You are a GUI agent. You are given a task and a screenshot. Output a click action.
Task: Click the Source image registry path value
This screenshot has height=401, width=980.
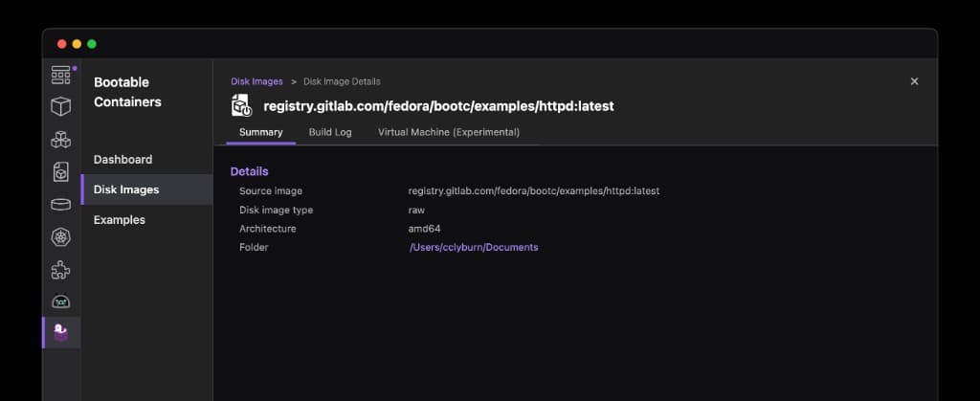[x=534, y=191]
